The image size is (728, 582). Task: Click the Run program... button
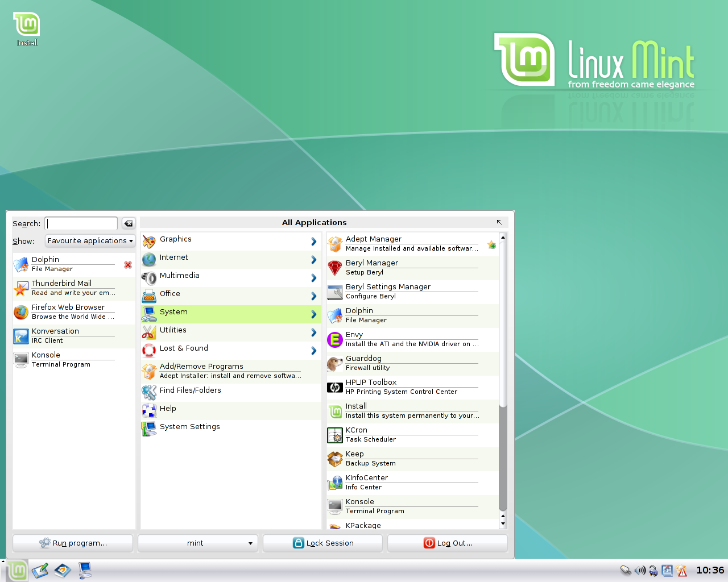(x=73, y=543)
